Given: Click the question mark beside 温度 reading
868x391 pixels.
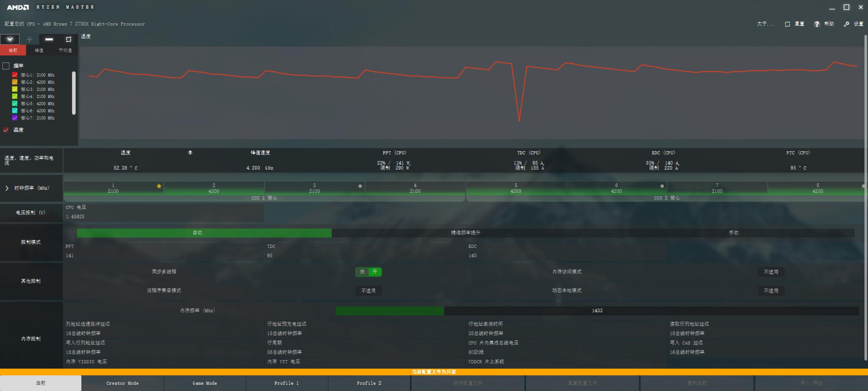Looking at the screenshot, I should (190, 153).
